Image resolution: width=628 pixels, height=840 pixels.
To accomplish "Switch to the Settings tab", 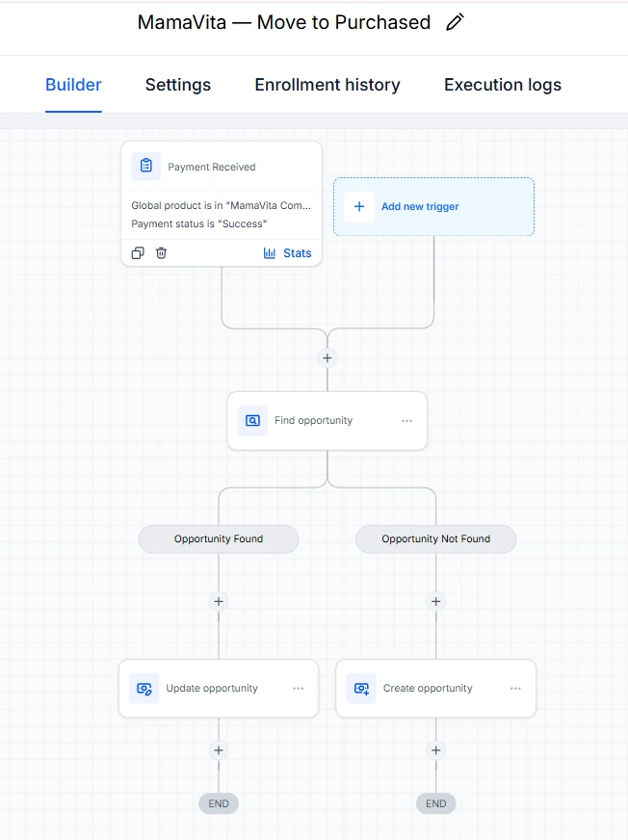I will click(x=178, y=85).
